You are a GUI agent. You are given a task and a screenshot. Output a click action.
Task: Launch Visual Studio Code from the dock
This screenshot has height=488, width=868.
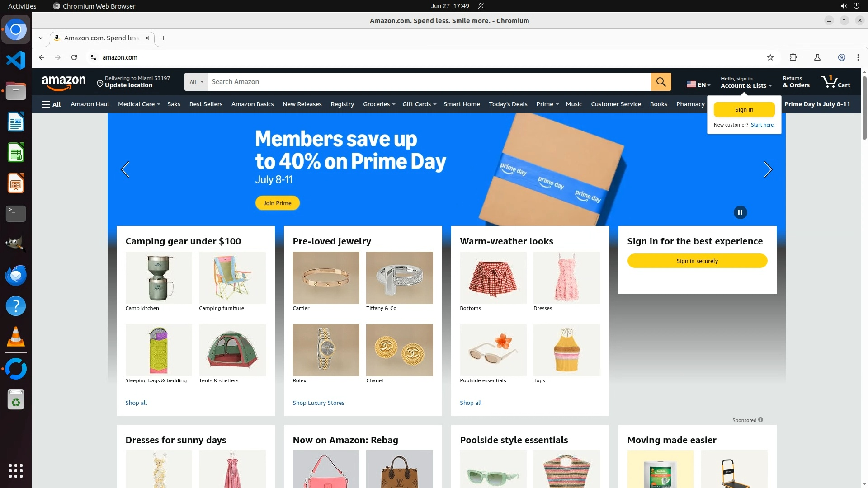pyautogui.click(x=16, y=60)
